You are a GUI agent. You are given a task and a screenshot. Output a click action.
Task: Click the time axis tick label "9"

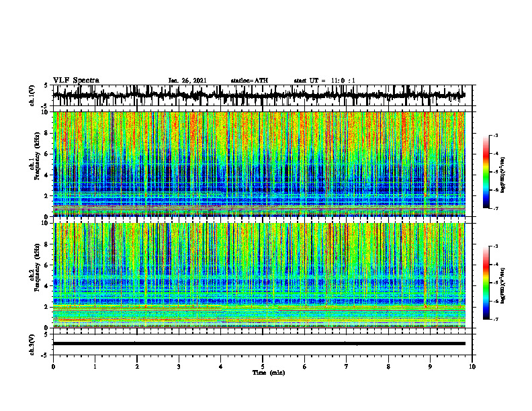pyautogui.click(x=430, y=367)
